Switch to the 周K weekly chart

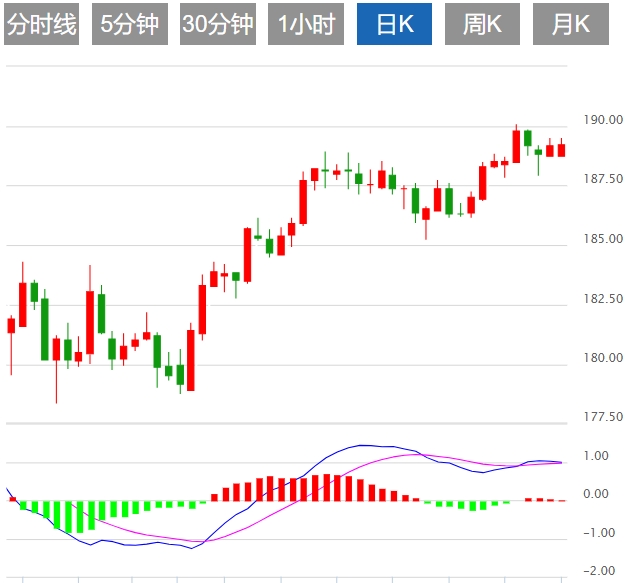482,24
